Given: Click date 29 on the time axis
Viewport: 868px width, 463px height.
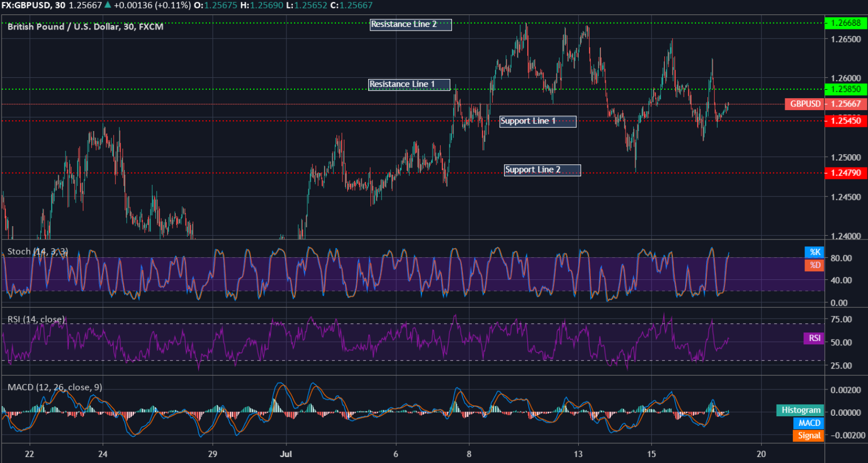Looking at the screenshot, I should (213, 454).
